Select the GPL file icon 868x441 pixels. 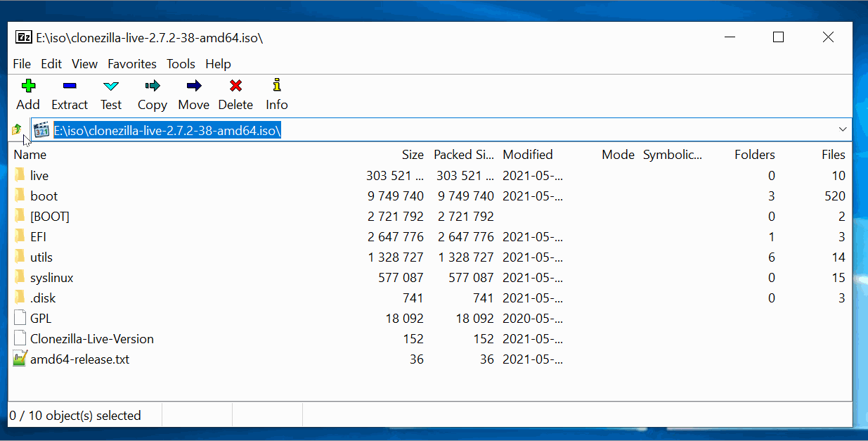[20, 318]
